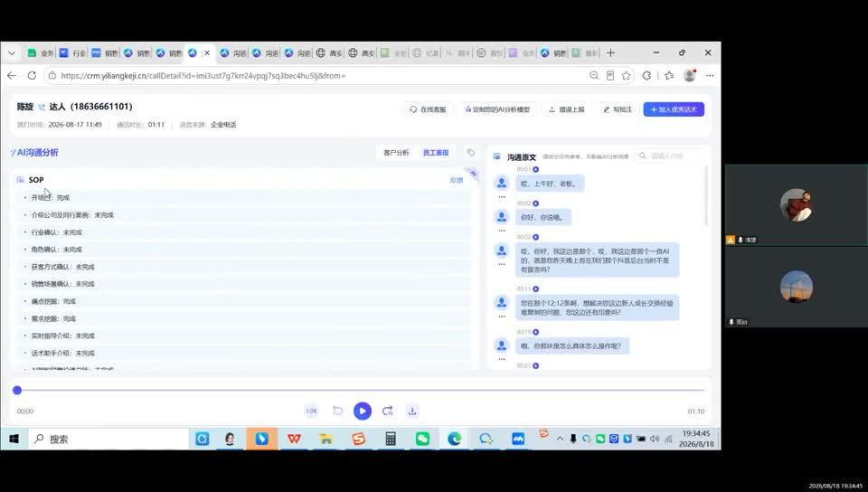Click the middle of the audio progress track
Viewport: 868px width, 492px height.
pyautogui.click(x=361, y=390)
